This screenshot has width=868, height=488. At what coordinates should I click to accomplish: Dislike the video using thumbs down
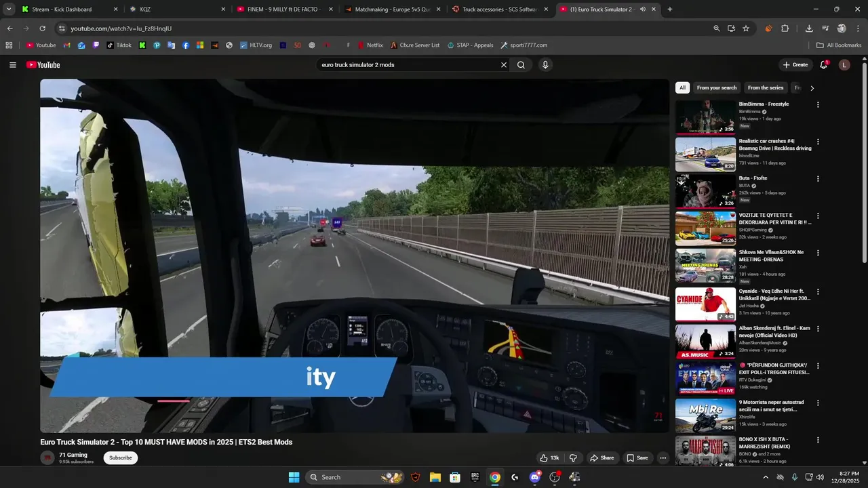pos(573,457)
